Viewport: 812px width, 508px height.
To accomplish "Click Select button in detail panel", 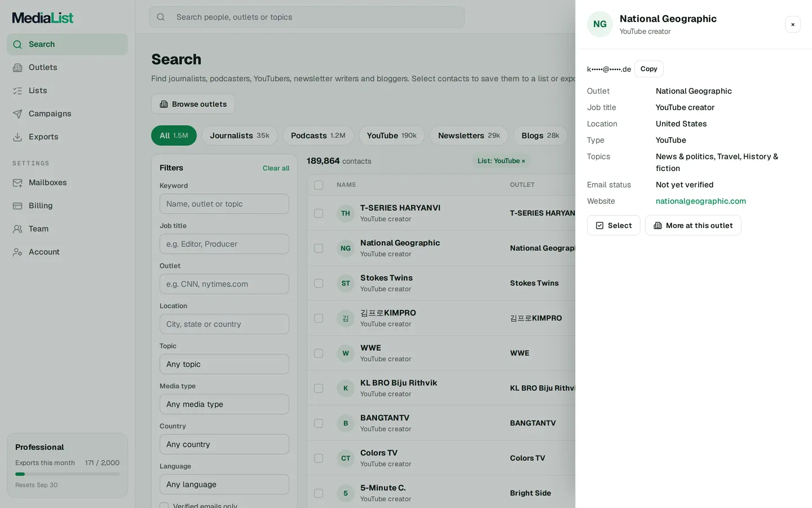I will 614,225.
